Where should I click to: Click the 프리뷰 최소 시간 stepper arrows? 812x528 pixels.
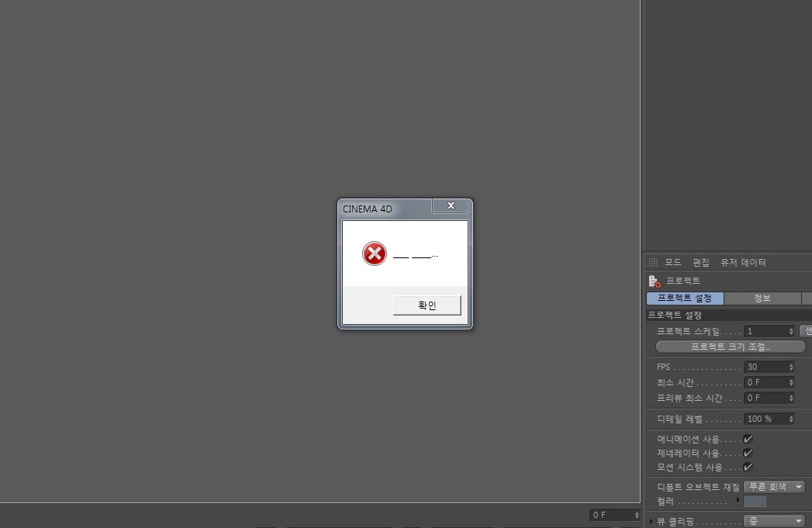pos(791,398)
